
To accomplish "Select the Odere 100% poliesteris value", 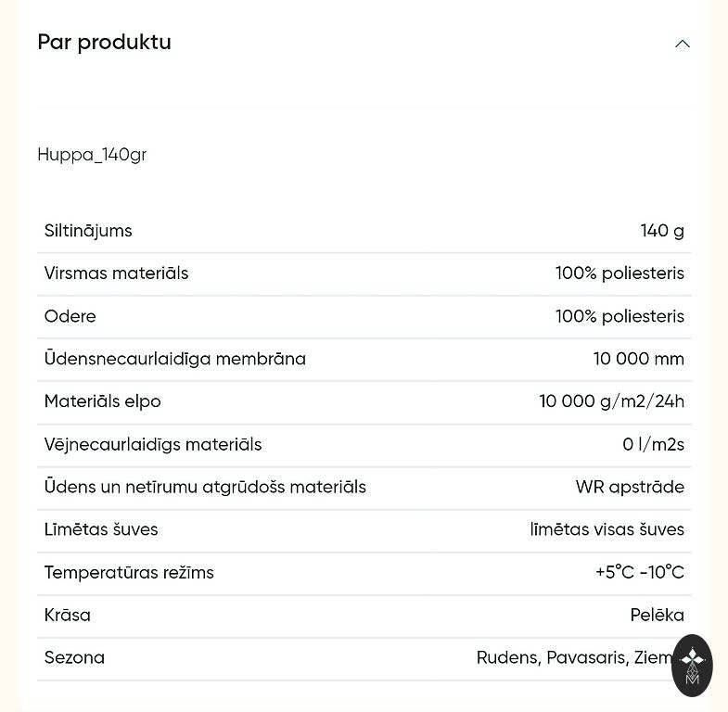I will pos(619,316).
